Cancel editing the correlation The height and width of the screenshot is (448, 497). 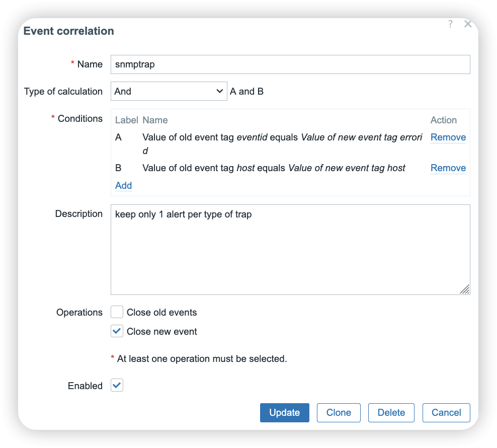pos(446,413)
